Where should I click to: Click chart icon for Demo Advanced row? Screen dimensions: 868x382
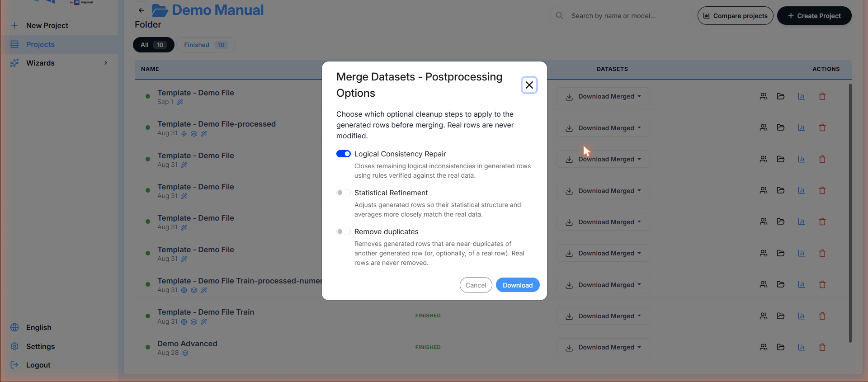802,347
